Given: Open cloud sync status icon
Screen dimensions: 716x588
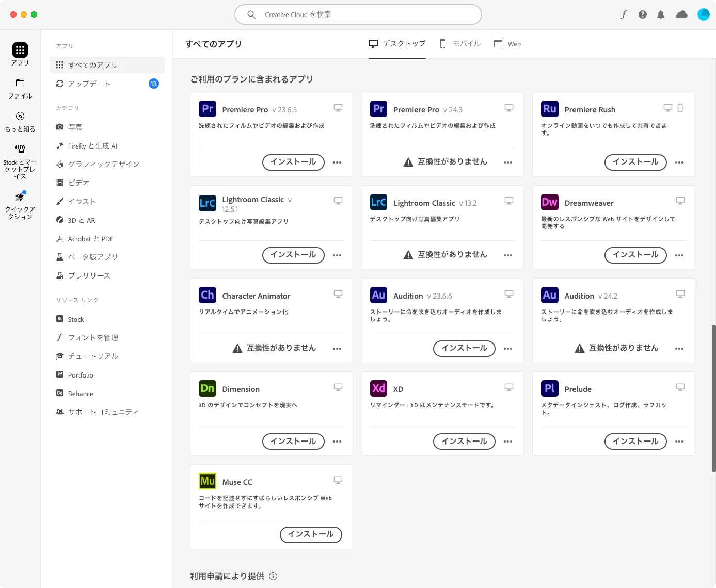Looking at the screenshot, I should coord(681,14).
